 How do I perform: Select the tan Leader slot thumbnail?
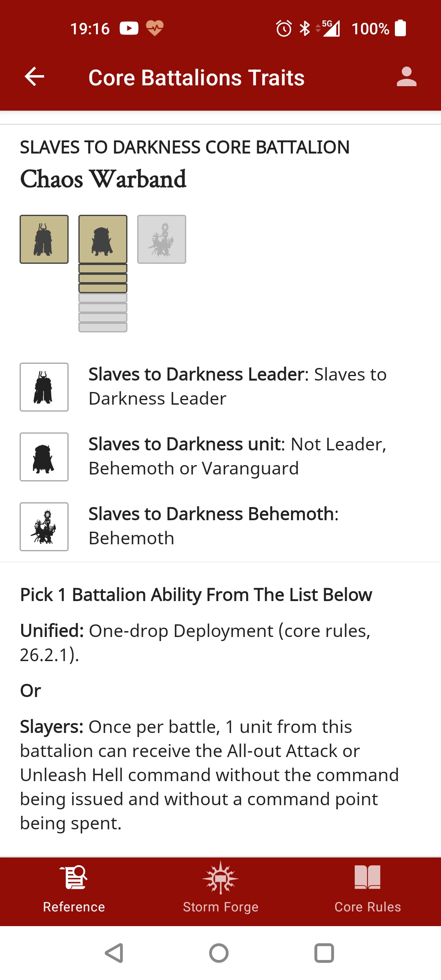point(44,239)
